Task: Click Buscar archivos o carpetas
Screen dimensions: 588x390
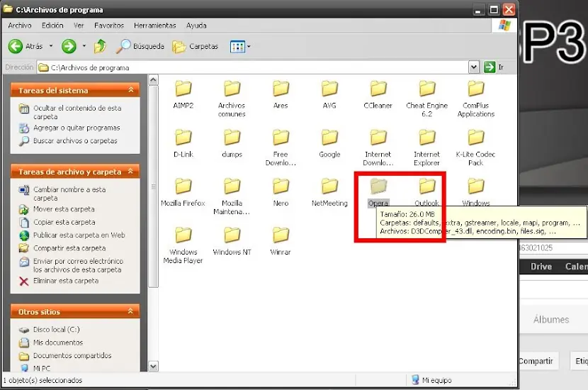Action: (75, 141)
